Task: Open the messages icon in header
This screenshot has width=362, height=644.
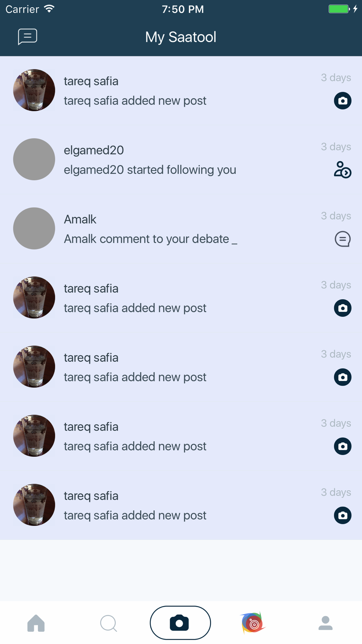Action: [x=28, y=37]
